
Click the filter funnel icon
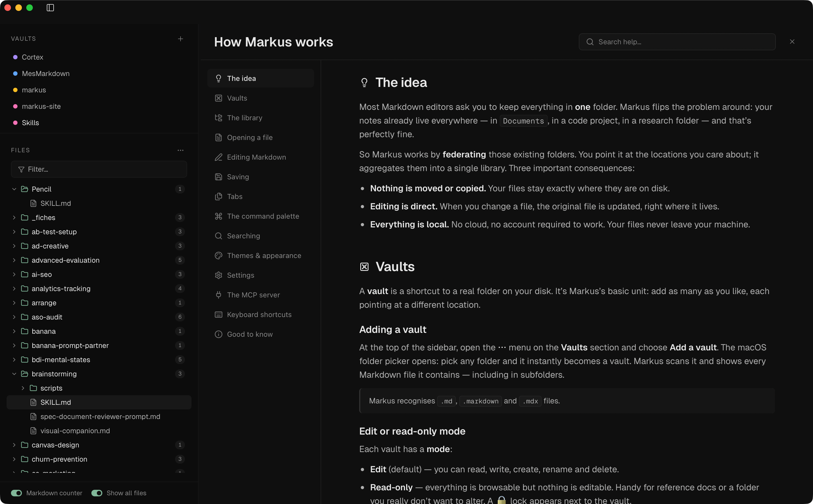click(21, 169)
